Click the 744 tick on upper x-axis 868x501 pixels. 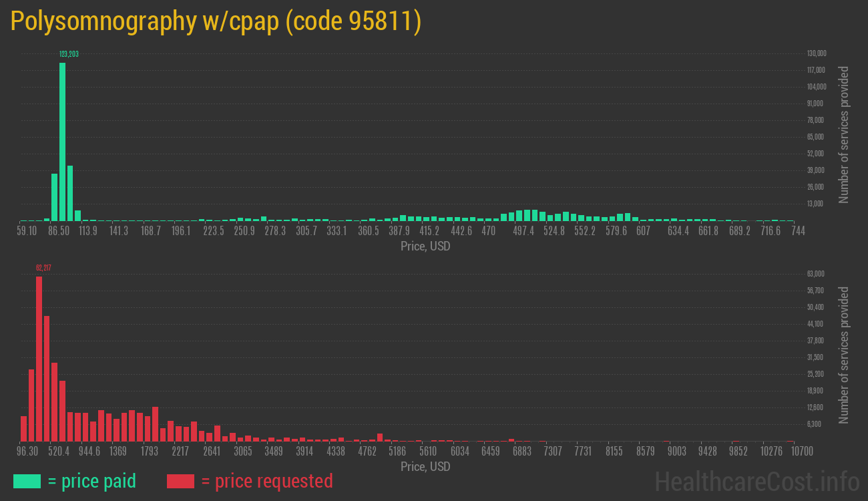pyautogui.click(x=797, y=231)
